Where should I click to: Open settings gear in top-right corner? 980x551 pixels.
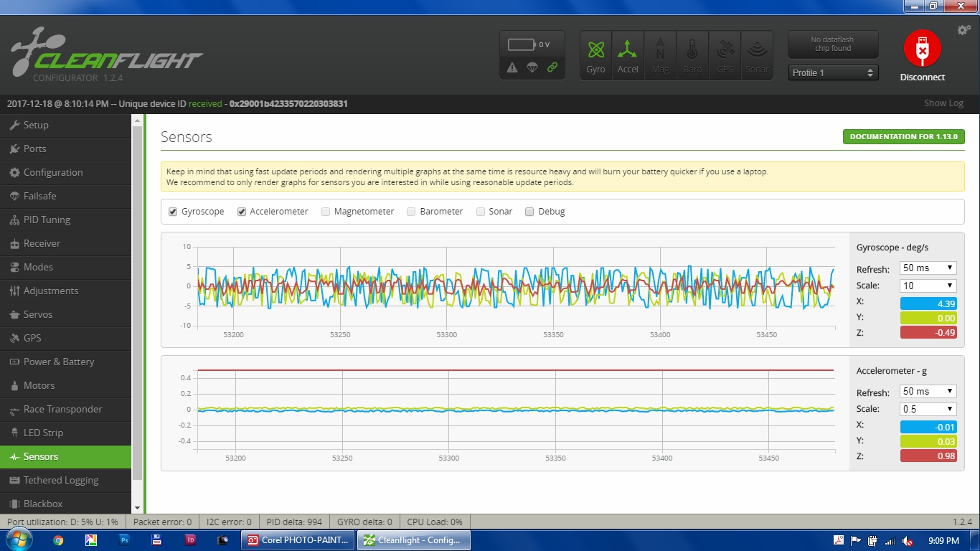click(964, 30)
